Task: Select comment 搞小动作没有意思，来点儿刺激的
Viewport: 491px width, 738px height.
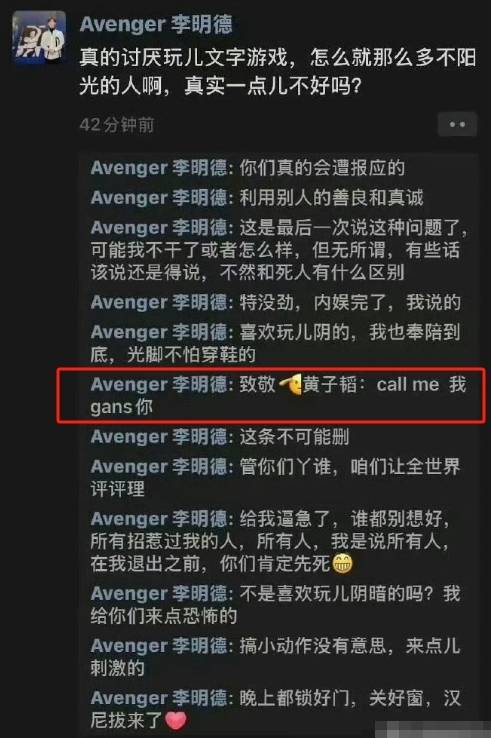Action: (276, 657)
